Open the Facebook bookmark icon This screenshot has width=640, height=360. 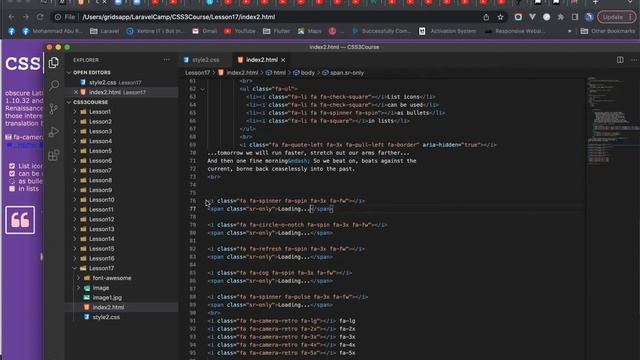[11, 31]
